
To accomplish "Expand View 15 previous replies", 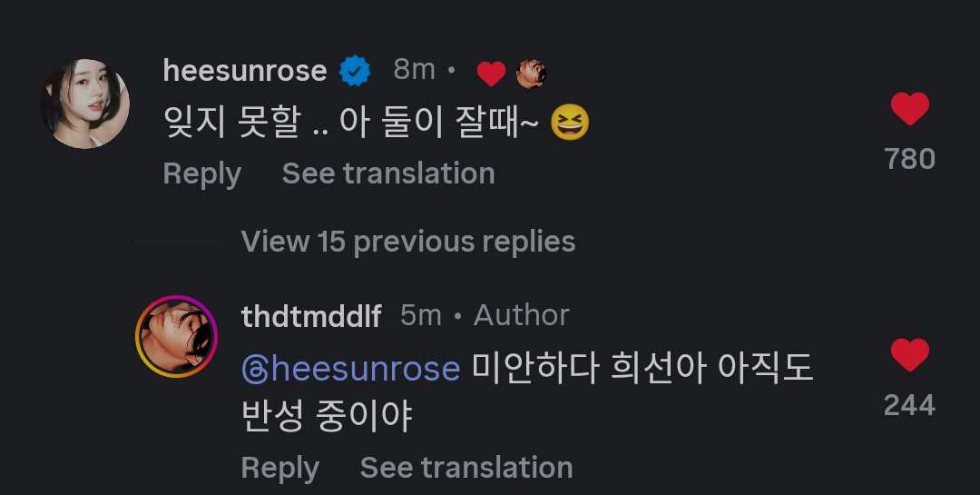I will point(407,242).
